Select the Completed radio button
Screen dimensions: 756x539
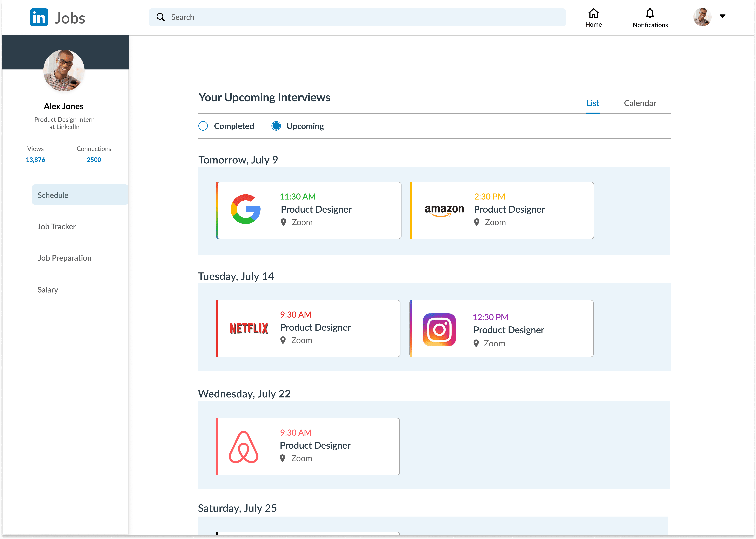click(203, 126)
